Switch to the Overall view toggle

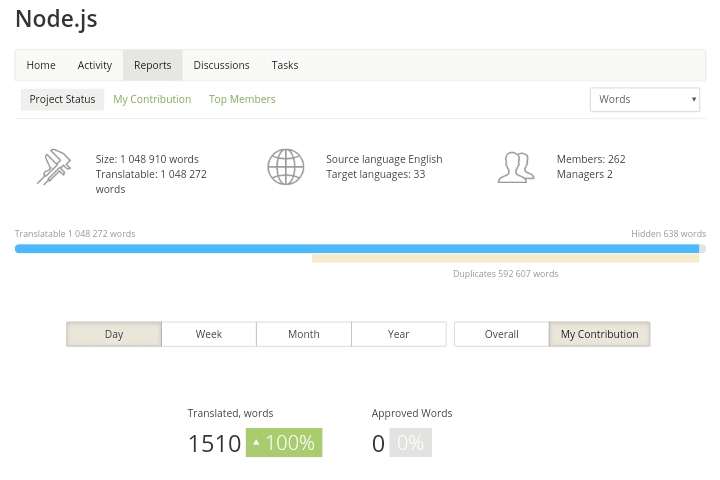[x=501, y=334]
